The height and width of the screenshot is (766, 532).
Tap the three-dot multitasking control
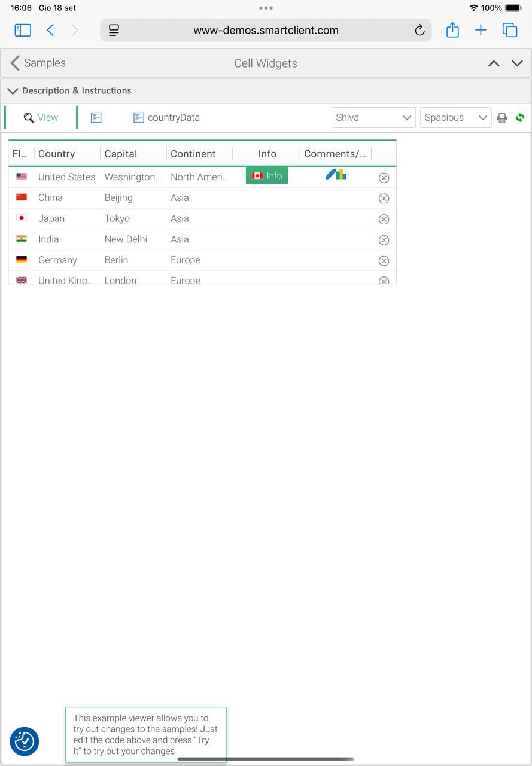click(266, 8)
